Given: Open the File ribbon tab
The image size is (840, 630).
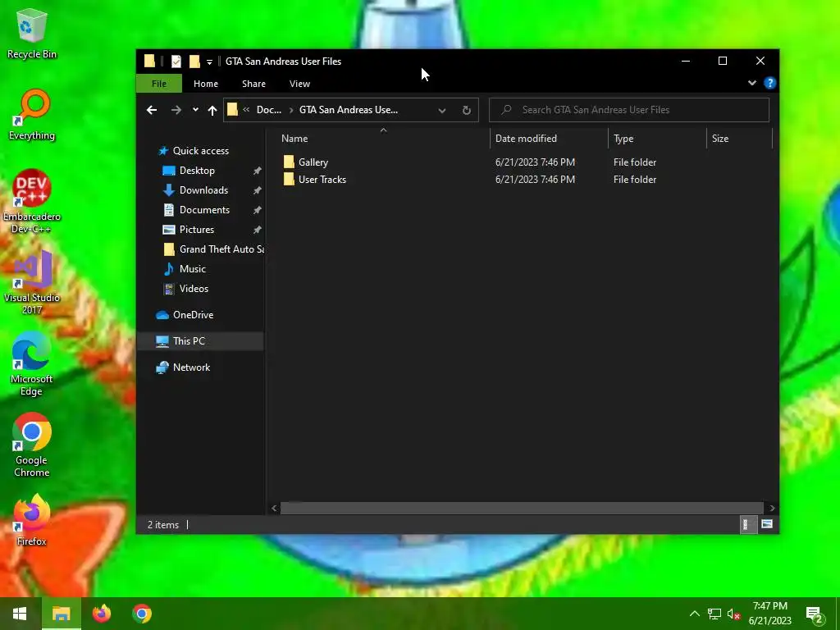Looking at the screenshot, I should 159,84.
